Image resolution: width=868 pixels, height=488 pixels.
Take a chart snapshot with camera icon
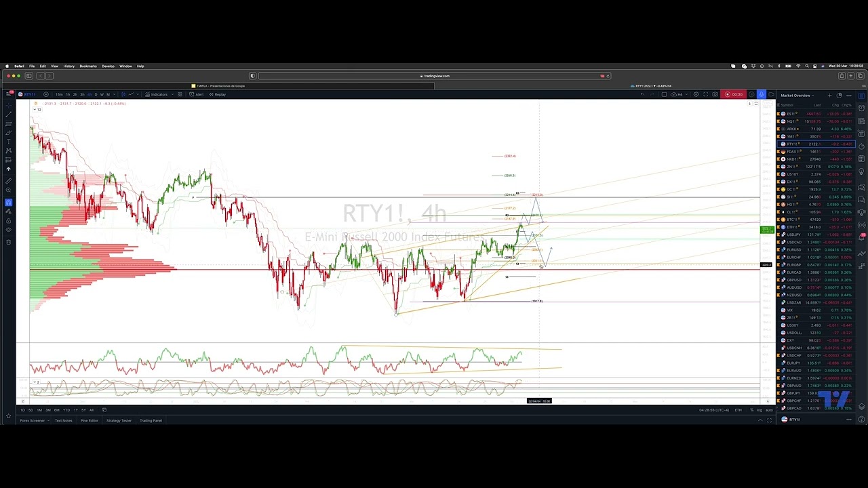point(715,94)
